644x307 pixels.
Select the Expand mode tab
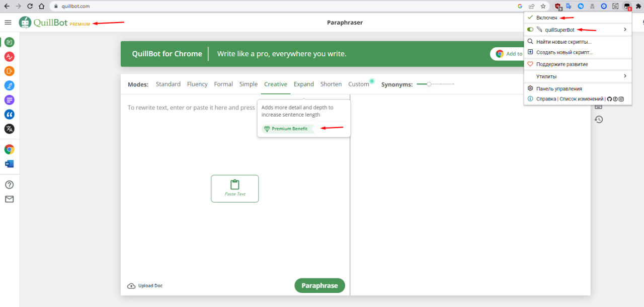point(304,84)
